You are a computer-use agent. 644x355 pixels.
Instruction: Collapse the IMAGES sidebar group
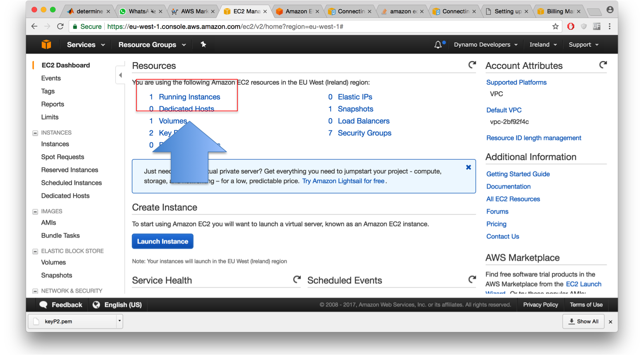(x=35, y=212)
